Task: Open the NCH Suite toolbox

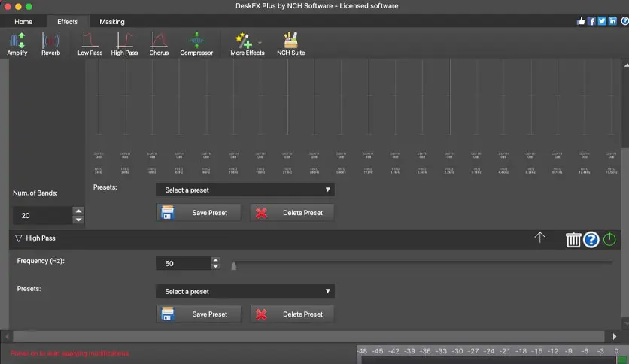Action: [291, 44]
